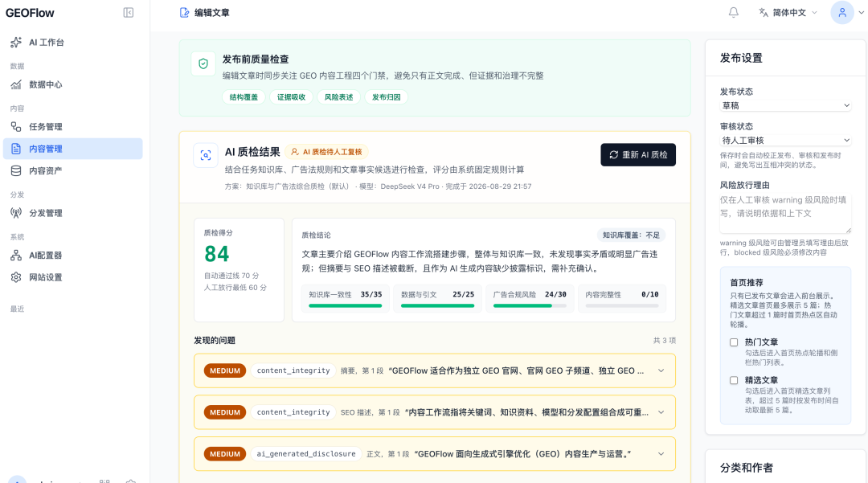The width and height of the screenshot is (868, 483).
Task: Enable the 精选文章 checkbox
Action: tap(734, 381)
